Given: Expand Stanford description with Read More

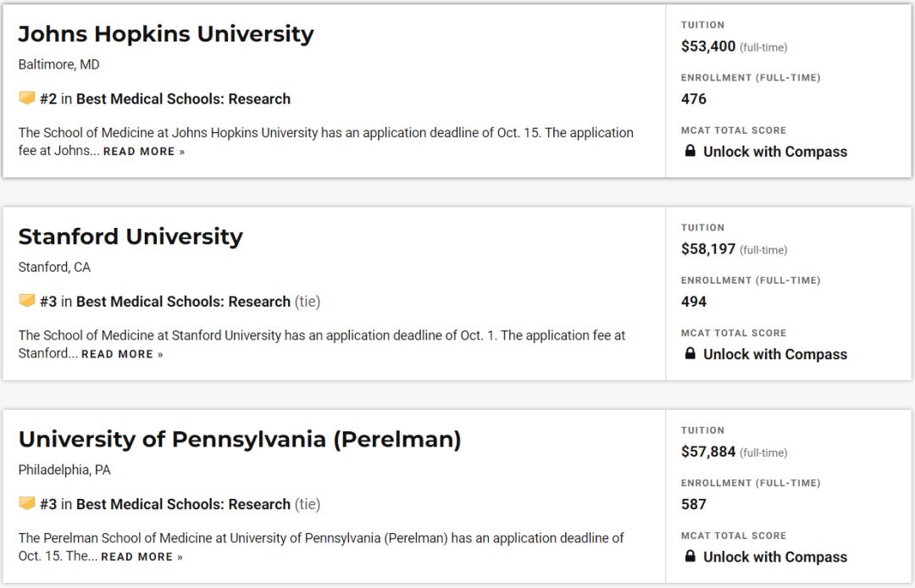Looking at the screenshot, I should [x=122, y=354].
